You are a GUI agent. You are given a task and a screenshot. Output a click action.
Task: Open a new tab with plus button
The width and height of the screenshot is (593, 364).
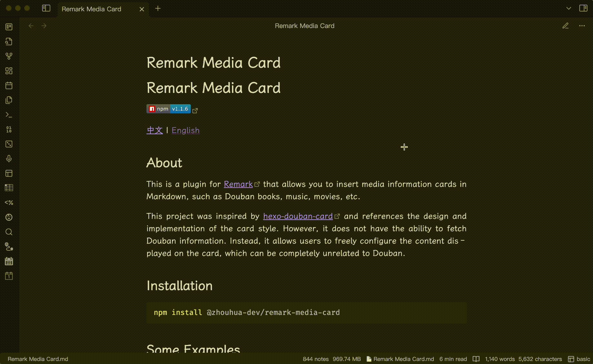coord(158,9)
